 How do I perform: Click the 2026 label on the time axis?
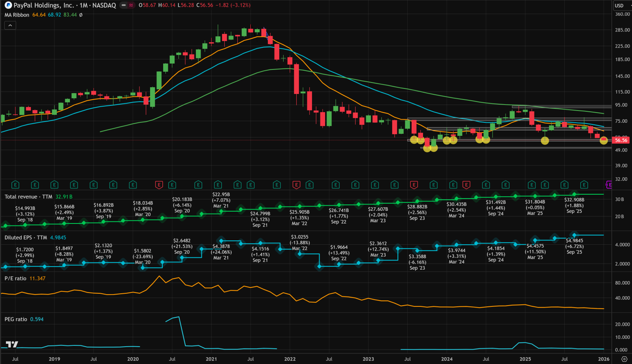tap(604, 359)
